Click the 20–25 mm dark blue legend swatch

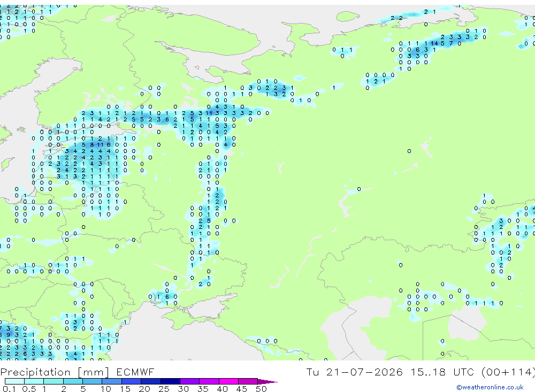(150, 381)
